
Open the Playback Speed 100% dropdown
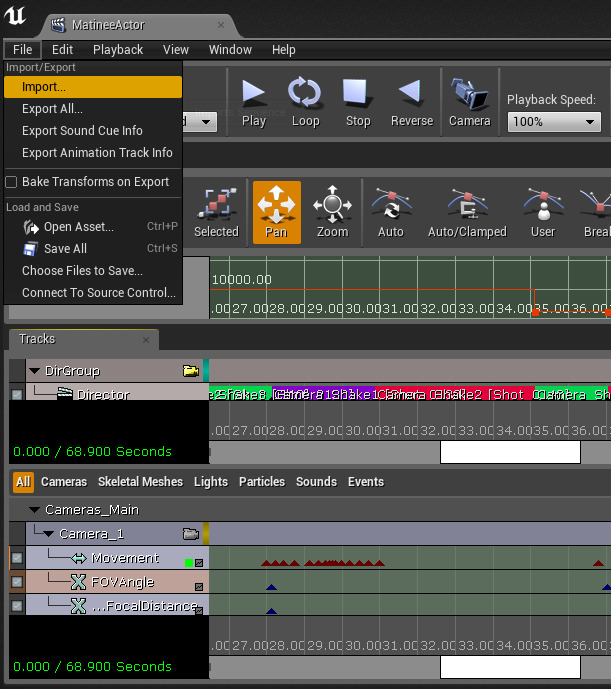pyautogui.click(x=553, y=121)
